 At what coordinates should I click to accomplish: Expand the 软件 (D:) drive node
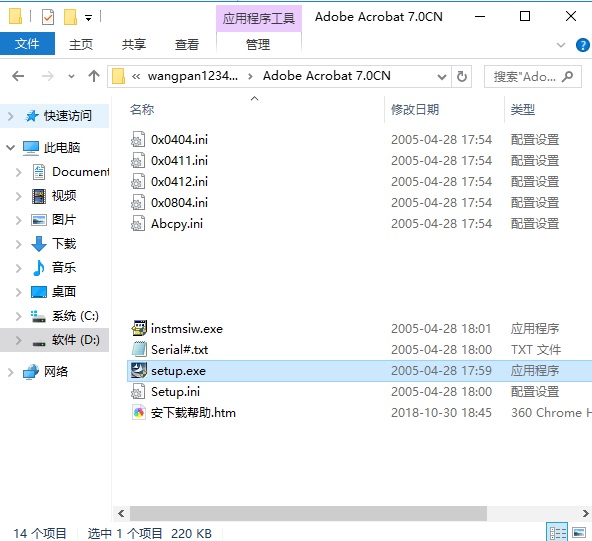pyautogui.click(x=18, y=341)
